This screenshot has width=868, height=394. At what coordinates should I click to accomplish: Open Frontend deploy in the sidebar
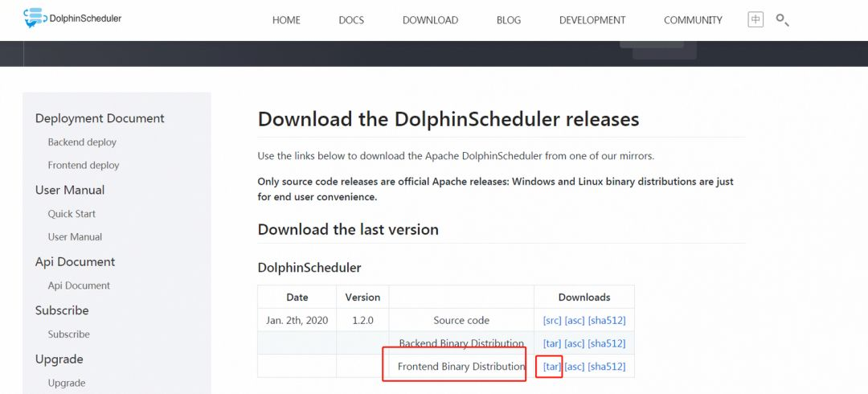tap(84, 166)
